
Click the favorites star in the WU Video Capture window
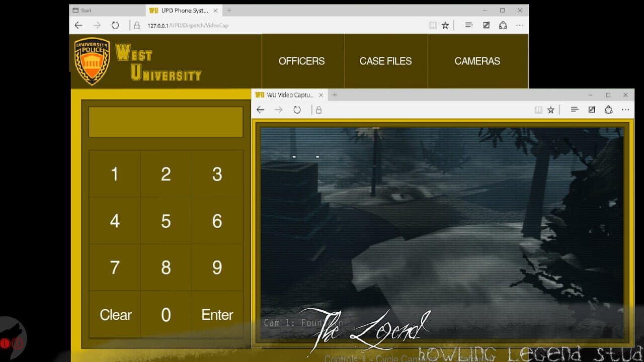tap(551, 110)
